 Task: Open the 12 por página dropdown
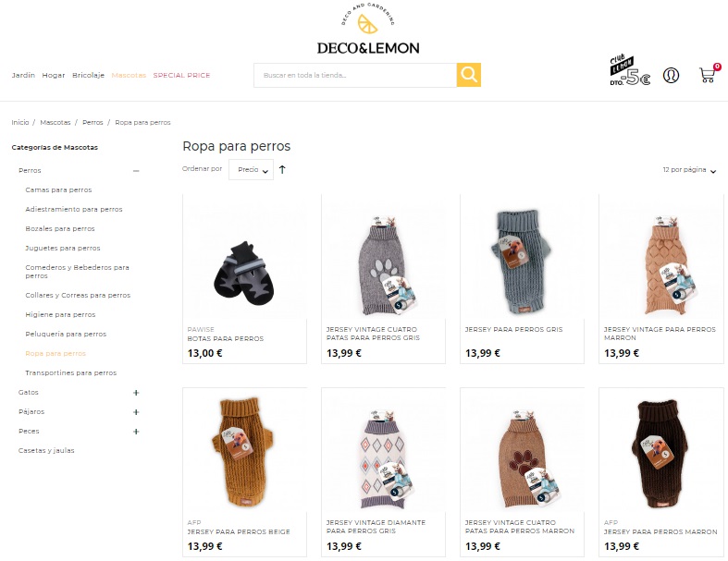(689, 170)
